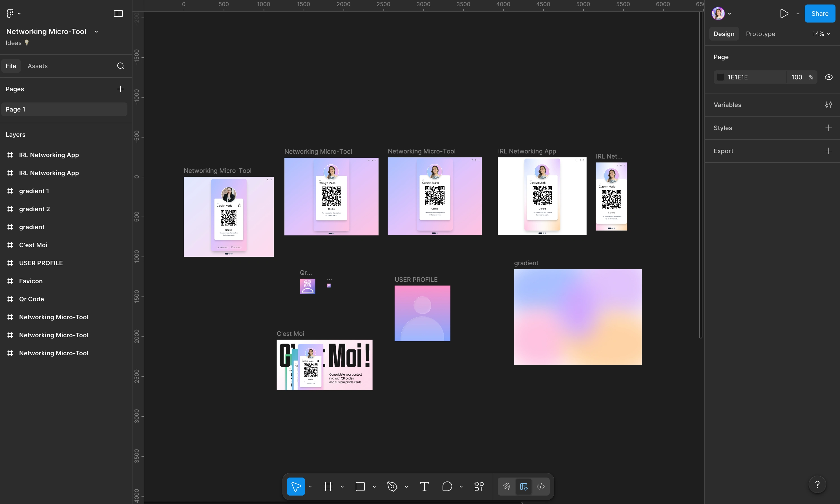Open the Actions components tool

[479, 486]
